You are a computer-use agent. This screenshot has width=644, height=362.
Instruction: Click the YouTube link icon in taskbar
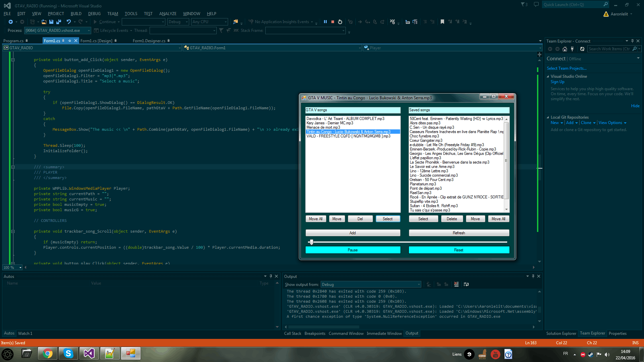pyautogui.click(x=495, y=354)
